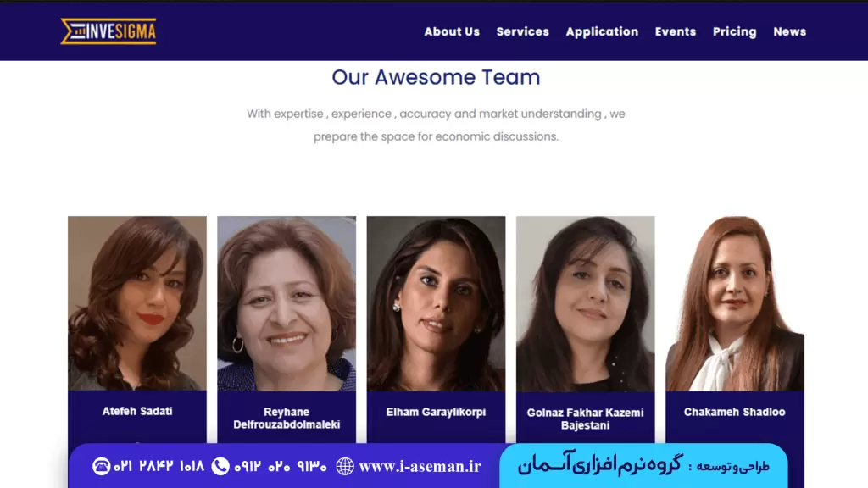
Task: Click the globe website icon
Action: coord(345,466)
